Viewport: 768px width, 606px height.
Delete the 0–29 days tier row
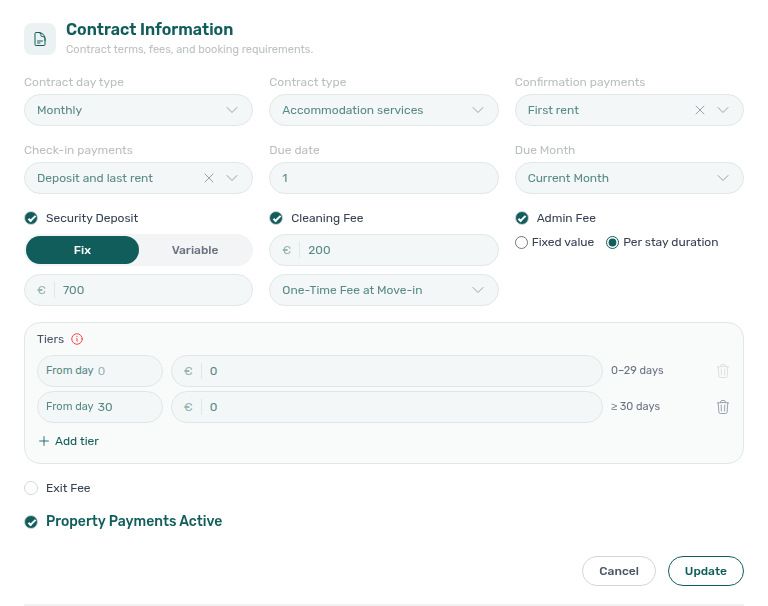click(x=723, y=371)
